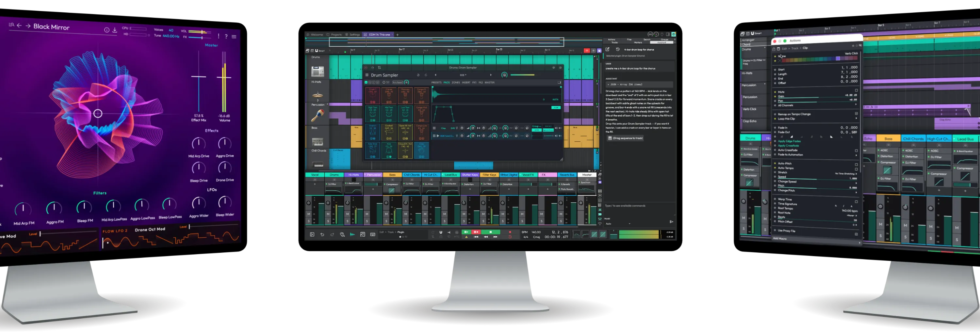Click the keyboard icon in bottom toolbar
The width and height of the screenshot is (980, 332).
tap(372, 235)
